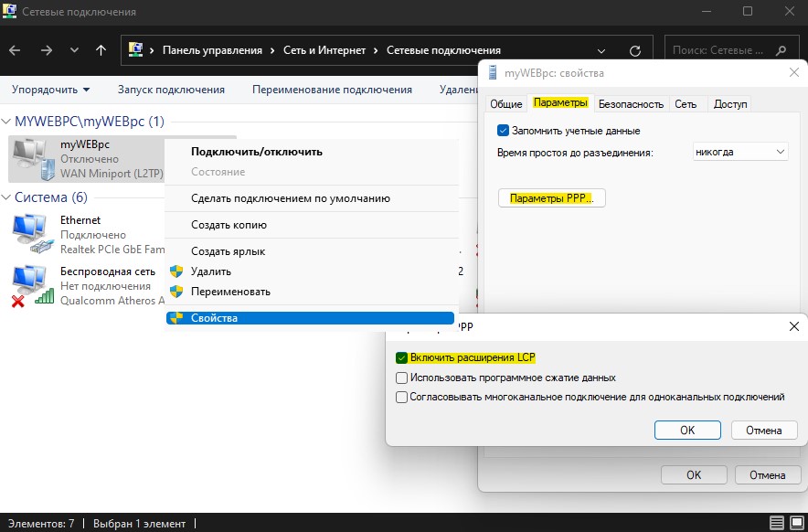Image resolution: width=808 pixels, height=532 pixels.
Task: Close the 'myWEBpc: свойства' dialog
Action: click(x=794, y=73)
